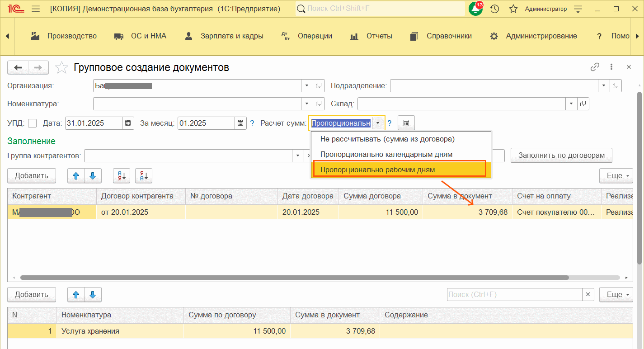Select Пропорционально календарным дням option

(x=386, y=154)
